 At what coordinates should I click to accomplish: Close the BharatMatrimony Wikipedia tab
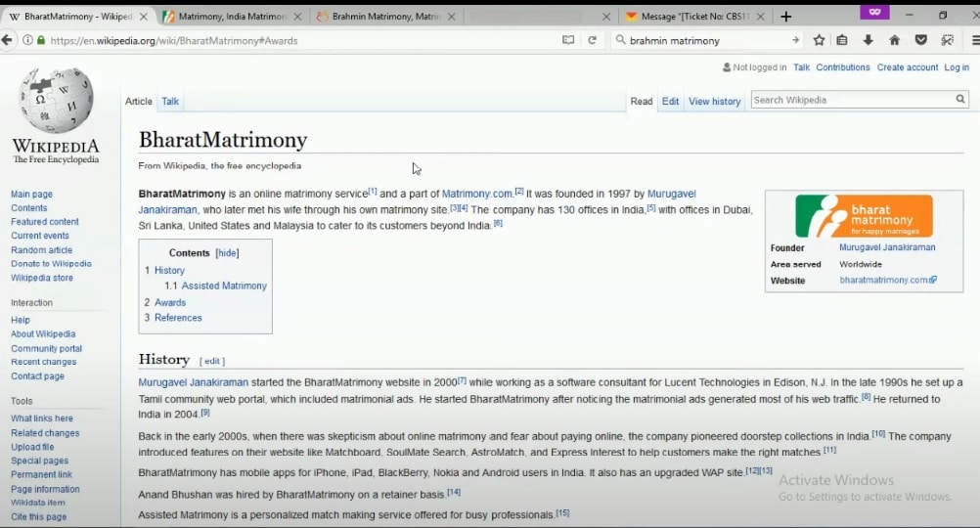click(143, 17)
